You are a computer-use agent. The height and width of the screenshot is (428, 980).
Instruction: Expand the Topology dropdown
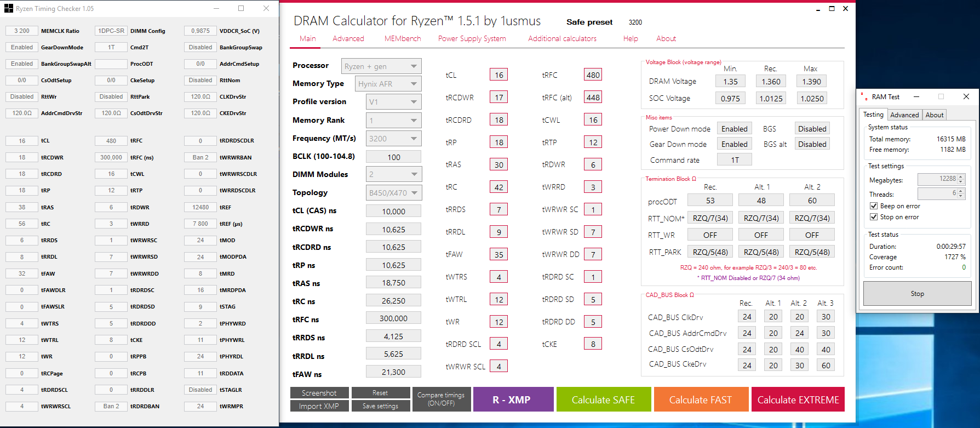(393, 193)
